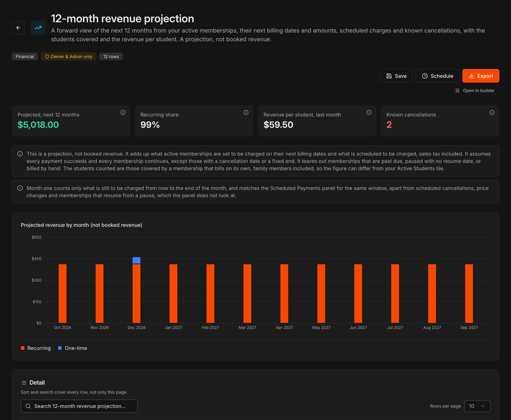Click the 99% recurring share value
511x420 pixels.
point(150,125)
